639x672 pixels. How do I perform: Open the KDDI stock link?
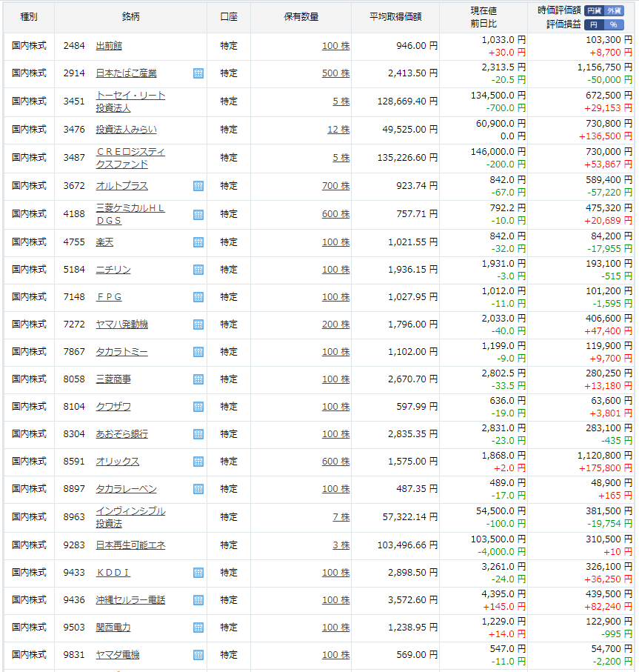point(113,573)
